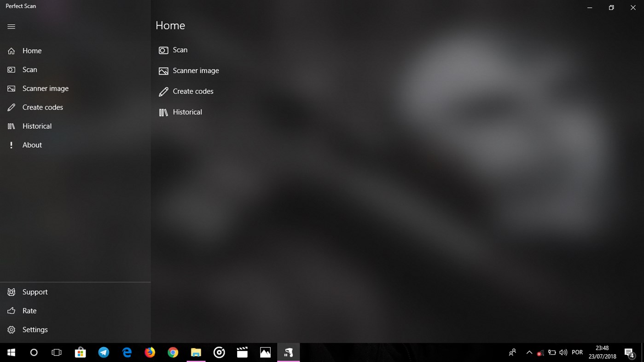Switch the POR input language
644x362 pixels.
[x=577, y=352]
